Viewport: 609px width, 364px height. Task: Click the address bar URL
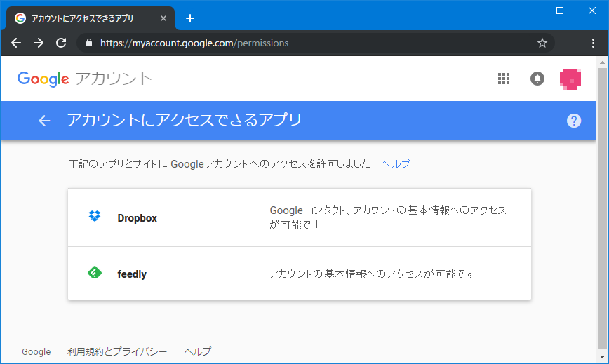coord(194,43)
